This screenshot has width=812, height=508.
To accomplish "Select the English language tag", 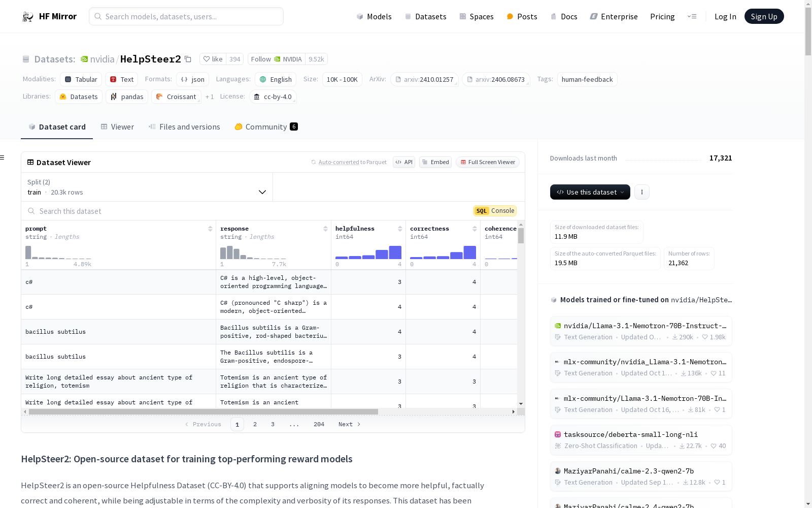I will (x=276, y=79).
